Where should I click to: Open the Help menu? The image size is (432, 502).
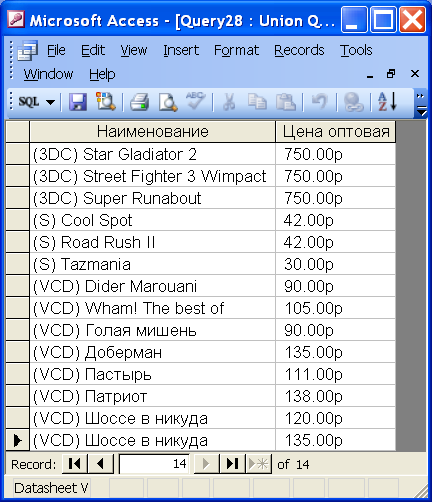pos(102,74)
